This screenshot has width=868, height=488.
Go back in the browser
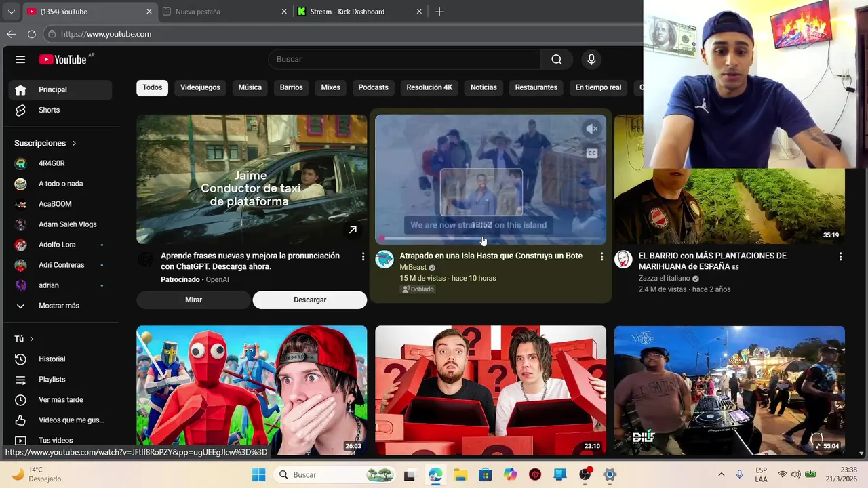click(x=12, y=34)
